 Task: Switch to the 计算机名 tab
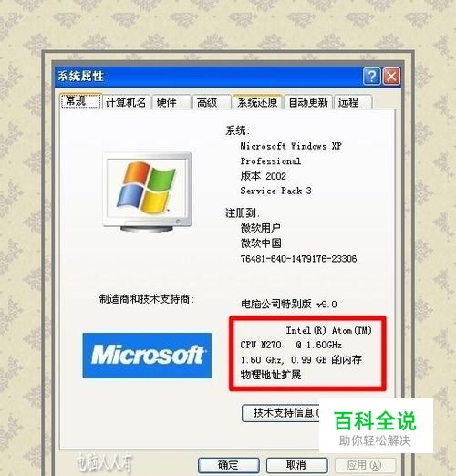tap(126, 102)
